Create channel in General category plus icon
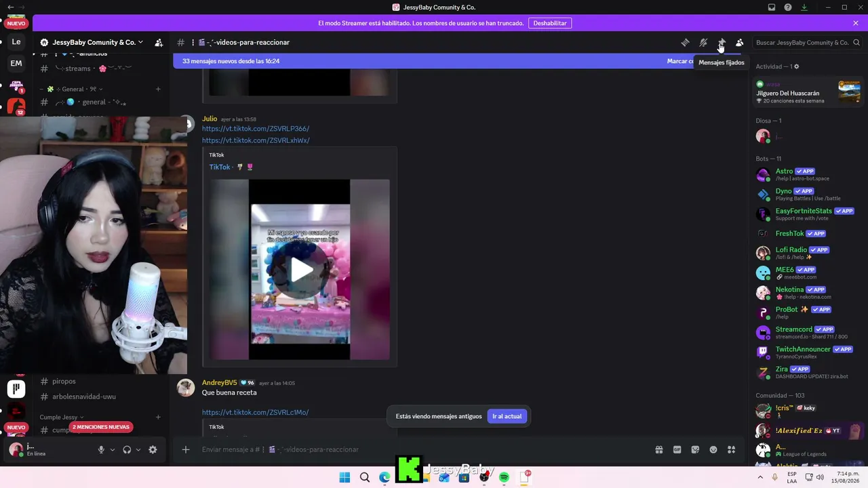 (x=158, y=89)
